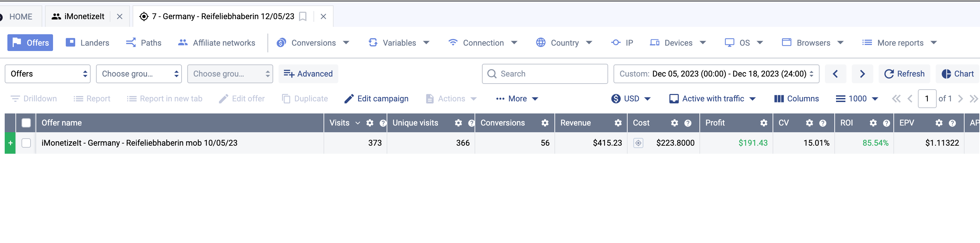Click the Edit campaign button
The height and width of the screenshot is (243, 980).
376,99
